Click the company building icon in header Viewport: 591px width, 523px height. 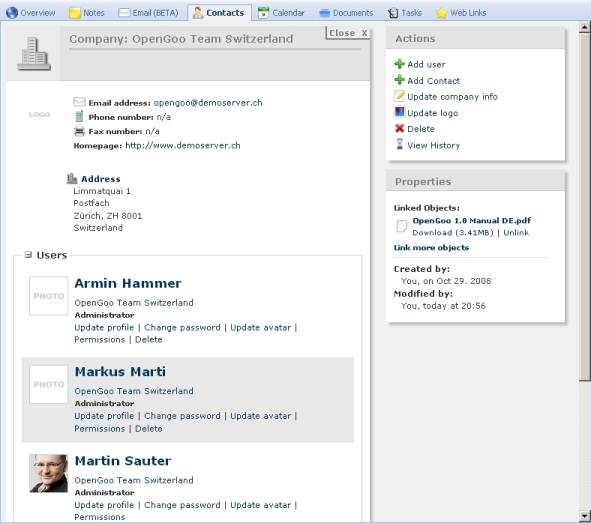pos(34,54)
